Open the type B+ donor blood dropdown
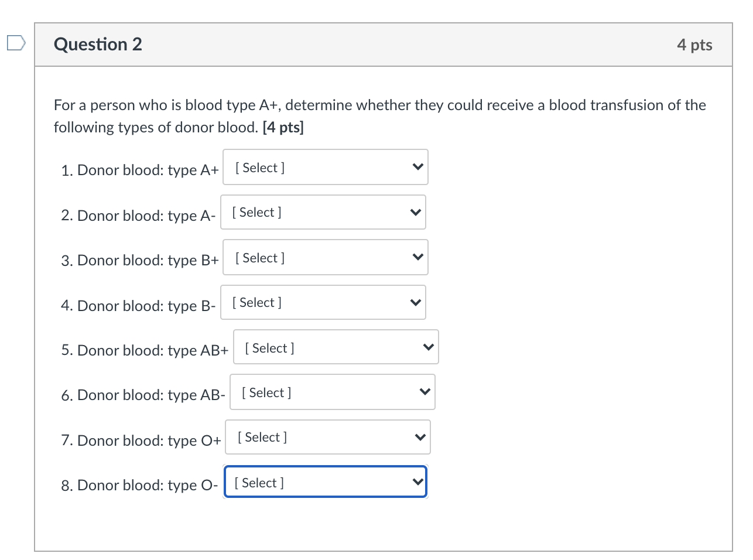The image size is (753, 560). coord(326,257)
